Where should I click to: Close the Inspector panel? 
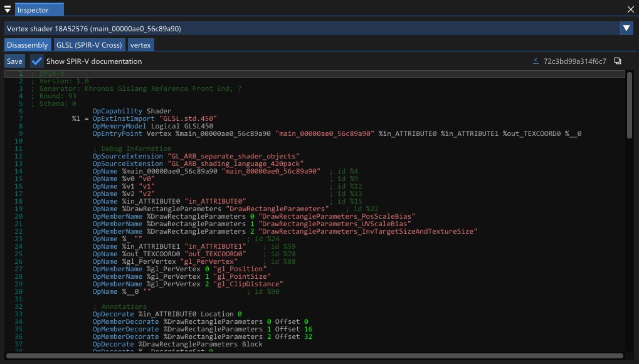(631, 9)
